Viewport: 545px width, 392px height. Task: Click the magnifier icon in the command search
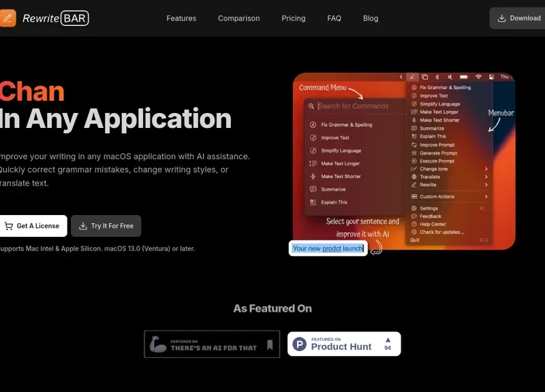click(x=310, y=105)
